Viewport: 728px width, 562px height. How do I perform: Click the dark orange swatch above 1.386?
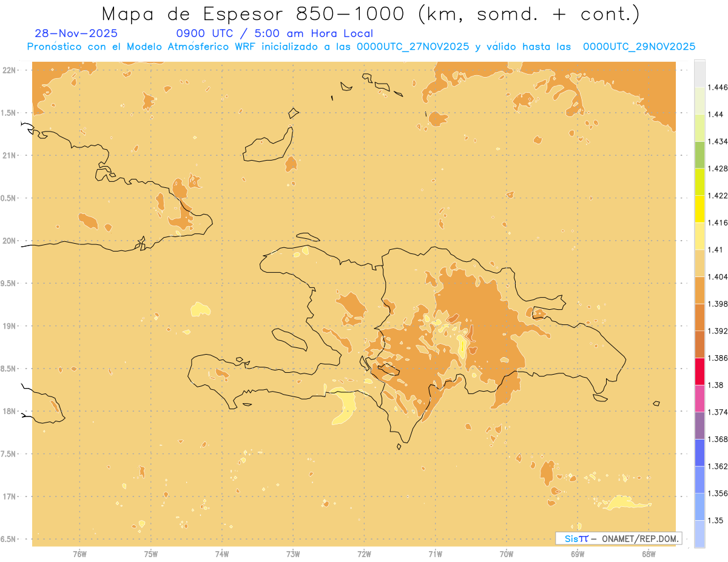(x=699, y=344)
